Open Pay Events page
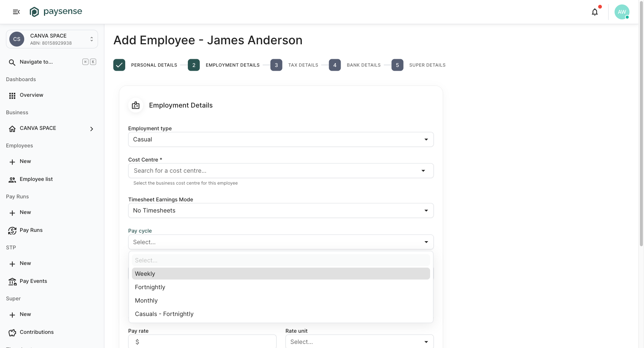Image resolution: width=644 pixels, height=348 pixels. point(34,281)
